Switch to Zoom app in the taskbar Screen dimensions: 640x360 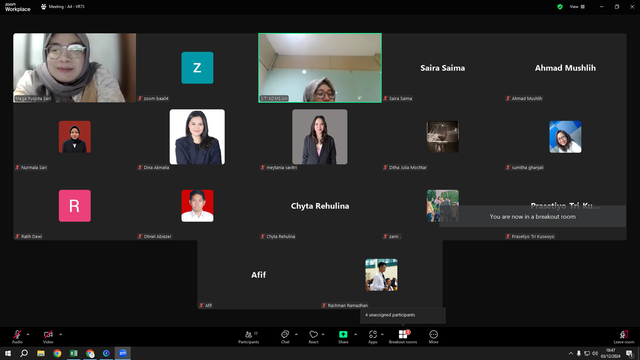tap(122, 353)
